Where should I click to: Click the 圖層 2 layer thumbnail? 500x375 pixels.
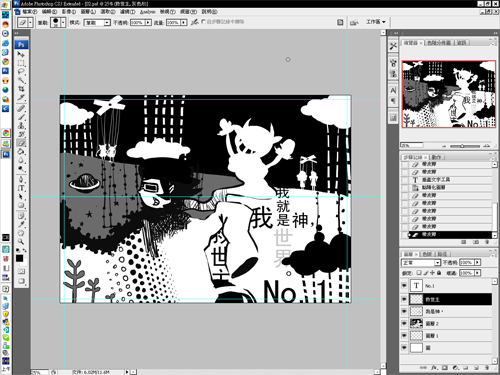[416, 323]
